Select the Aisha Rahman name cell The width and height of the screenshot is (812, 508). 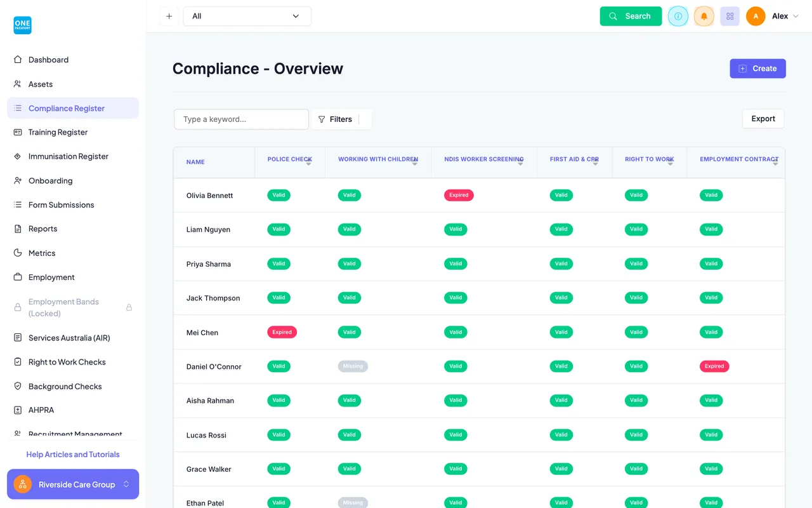point(214,401)
